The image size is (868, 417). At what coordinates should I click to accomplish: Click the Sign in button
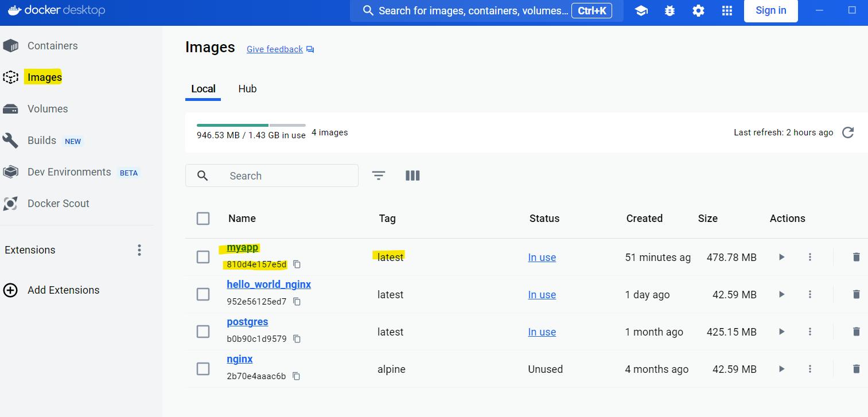click(x=770, y=10)
